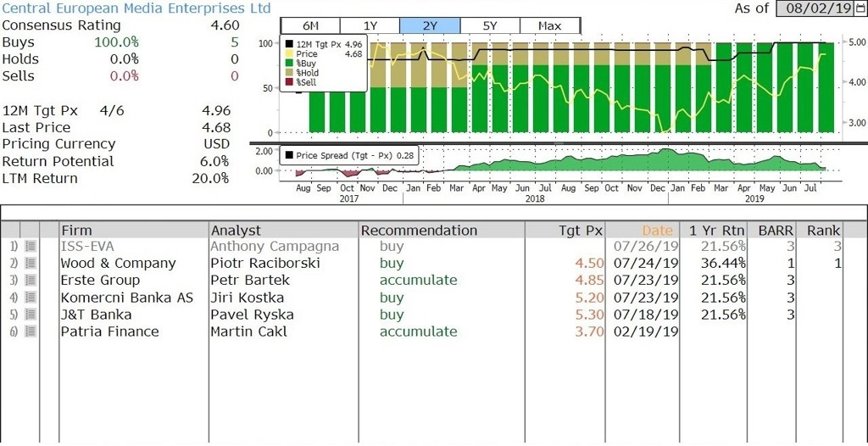Viewport: 868px width, 446px height.
Task: Click analyst Jiri Kostka
Action: [247, 298]
